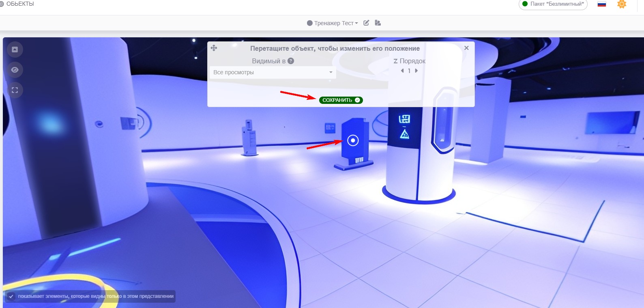This screenshot has width=644, height=308.
Task: Click the Видимый в label
Action: (x=269, y=61)
